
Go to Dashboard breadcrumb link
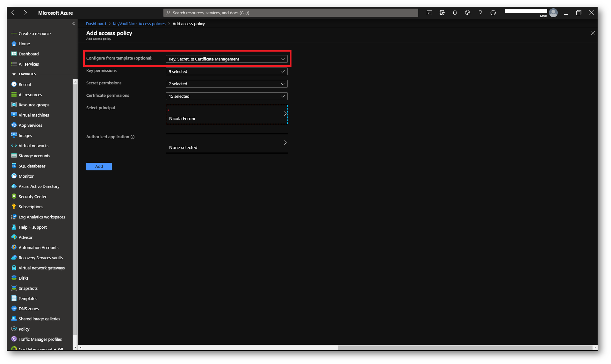click(96, 24)
